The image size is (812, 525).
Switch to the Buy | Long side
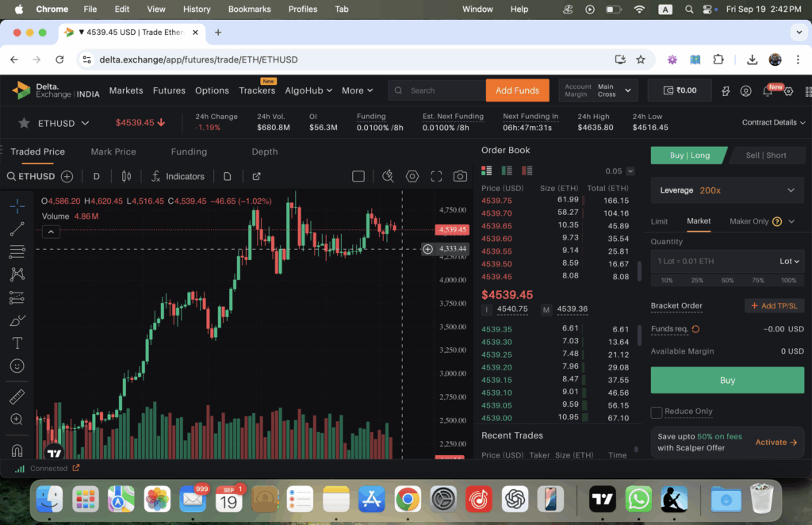689,155
